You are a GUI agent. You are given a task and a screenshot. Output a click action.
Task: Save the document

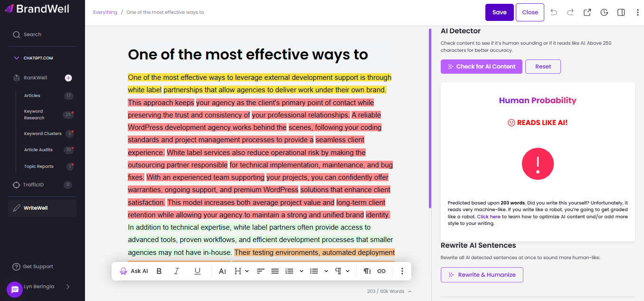point(500,12)
